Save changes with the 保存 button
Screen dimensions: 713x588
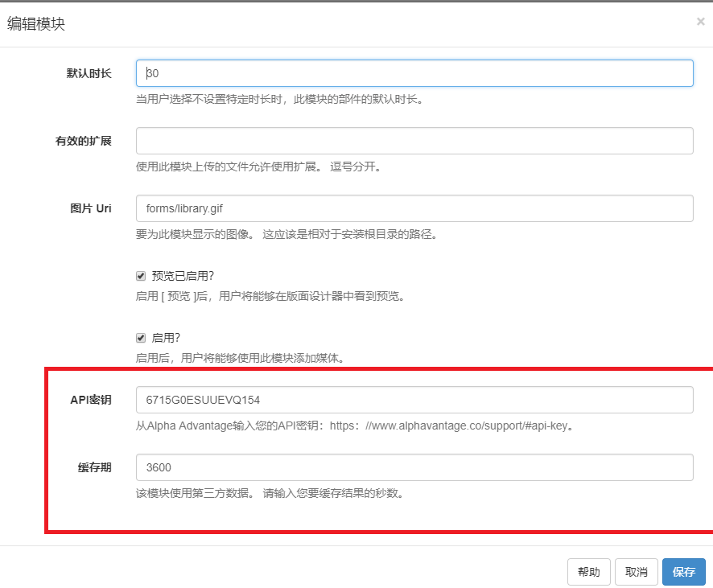point(684,572)
